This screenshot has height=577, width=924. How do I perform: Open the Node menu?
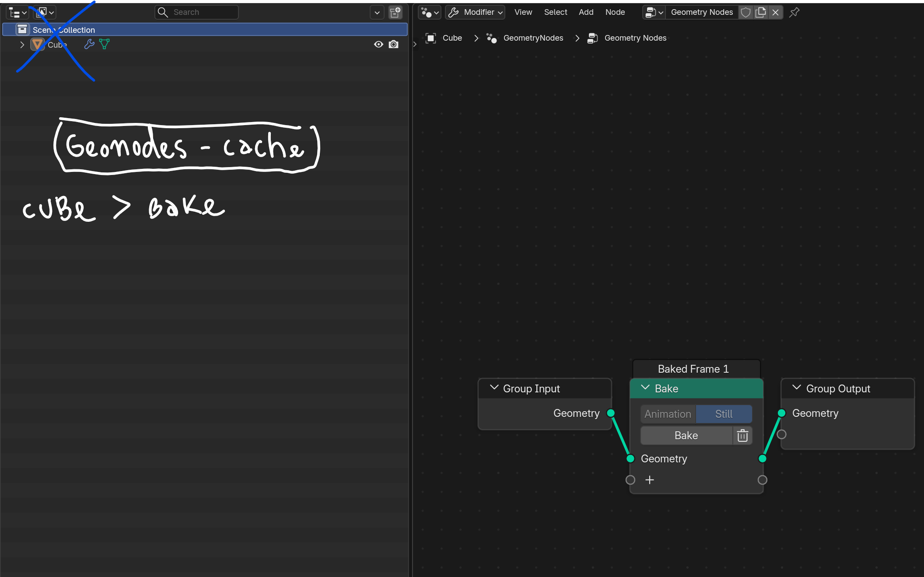coord(615,12)
